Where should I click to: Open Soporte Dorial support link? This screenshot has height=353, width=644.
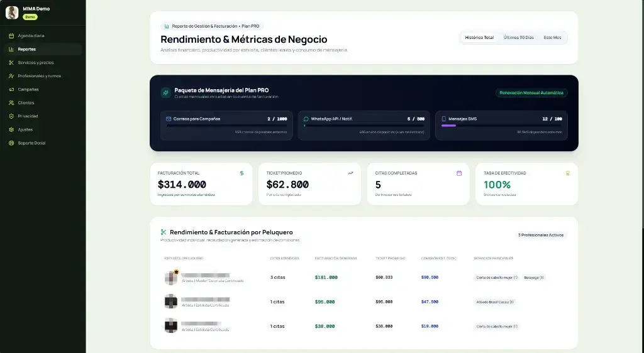[x=43, y=143]
